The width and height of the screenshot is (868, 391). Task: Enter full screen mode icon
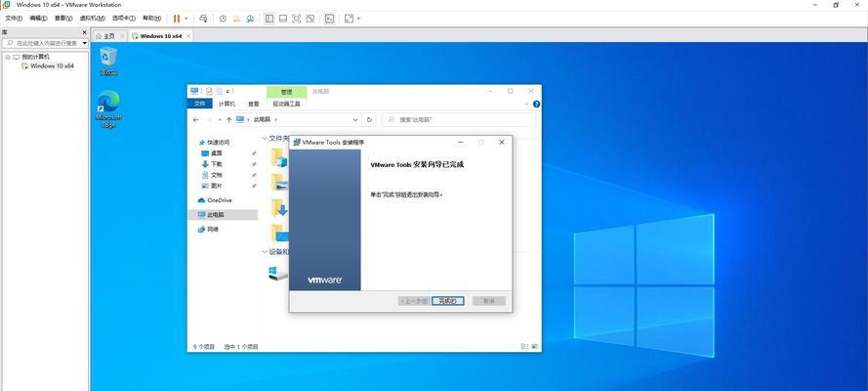pyautogui.click(x=296, y=19)
